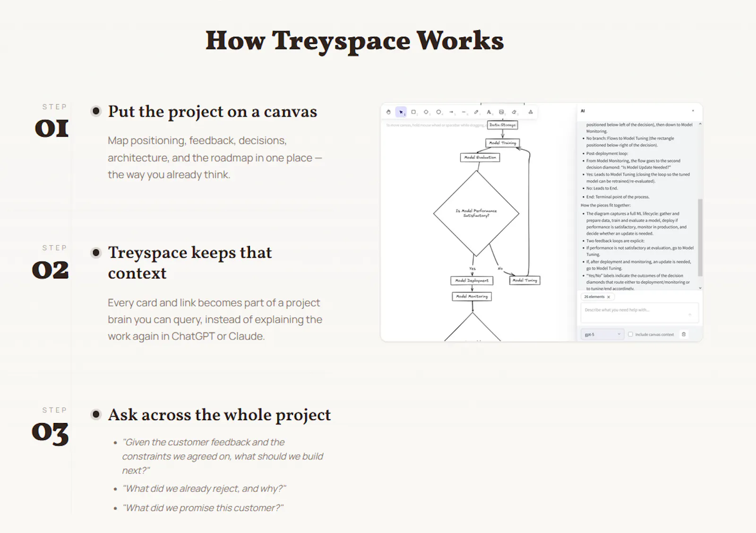The height and width of the screenshot is (533, 756).
Task: Click the AI panel vertical scrollbar
Action: (x=700, y=237)
